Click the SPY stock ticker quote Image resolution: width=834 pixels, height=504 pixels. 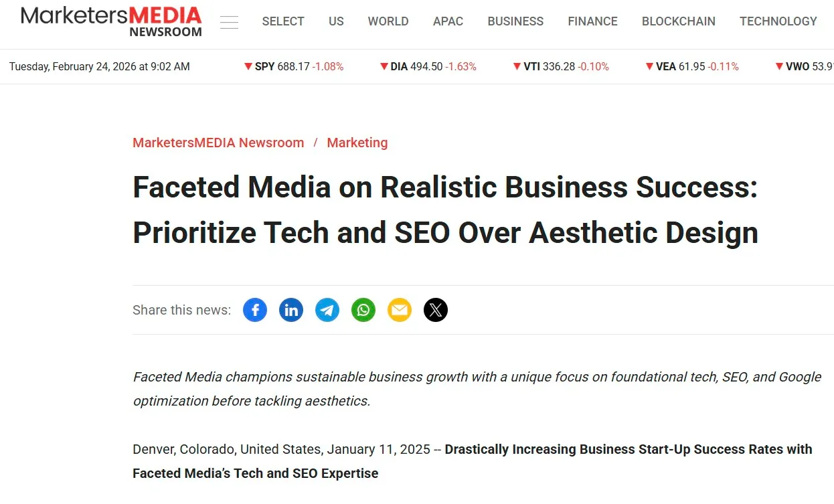(294, 67)
